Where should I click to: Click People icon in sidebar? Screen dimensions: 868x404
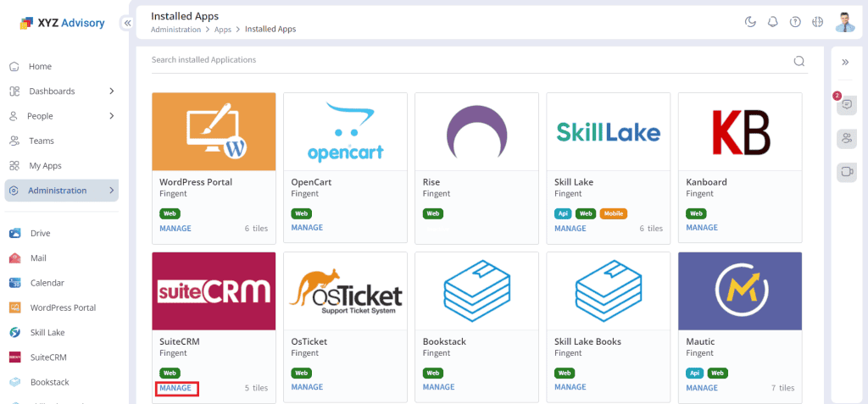pyautogui.click(x=14, y=116)
